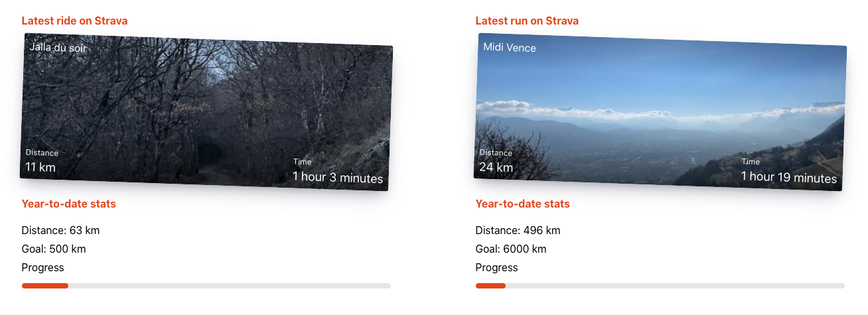Select the 'Latest run on Strava' heading
868x315 pixels.
[527, 21]
